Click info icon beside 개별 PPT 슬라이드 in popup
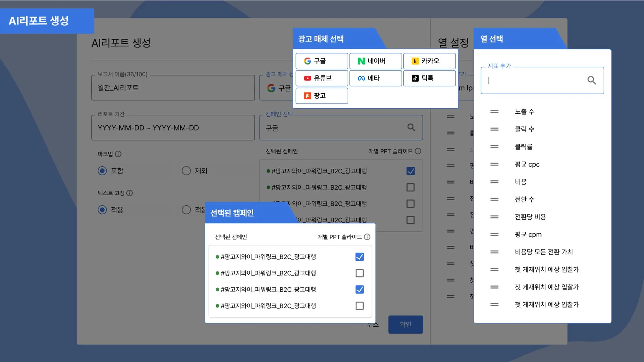This screenshot has height=362, width=644. tap(367, 237)
